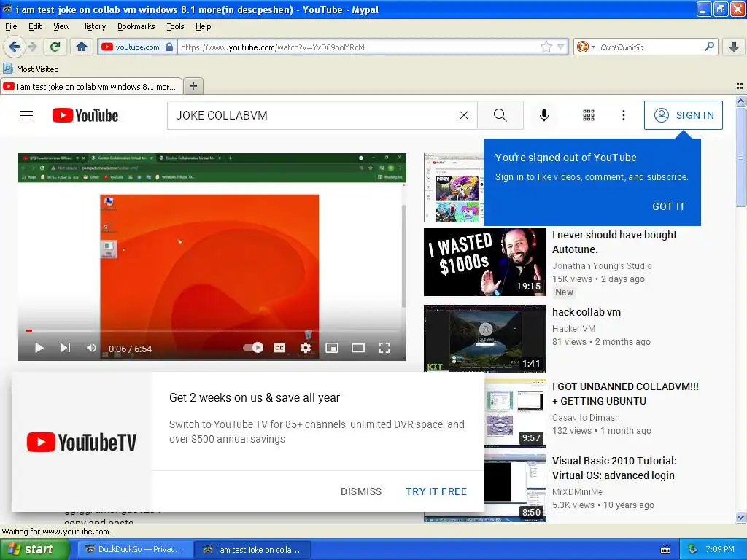Open 'Visual Basic 2010 Tutorial' video title
This screenshot has height=560, width=747.
[x=614, y=468]
